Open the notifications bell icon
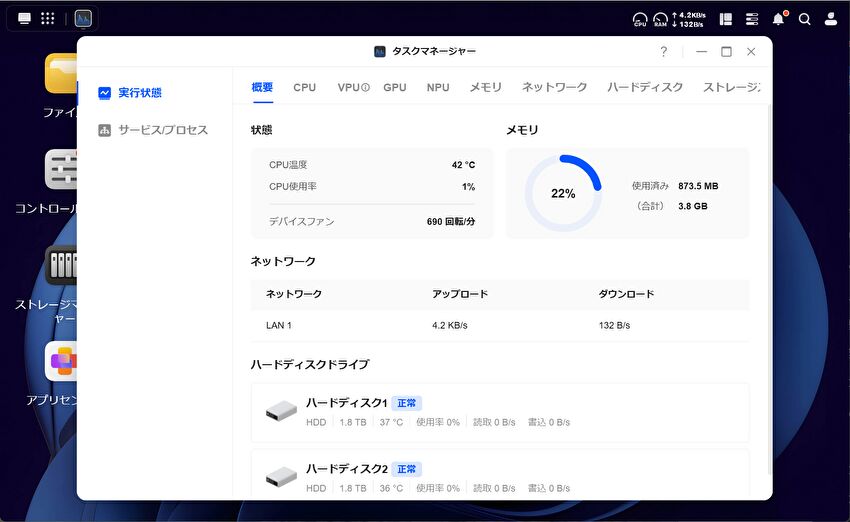Viewport: 850px width, 522px height. (778, 19)
